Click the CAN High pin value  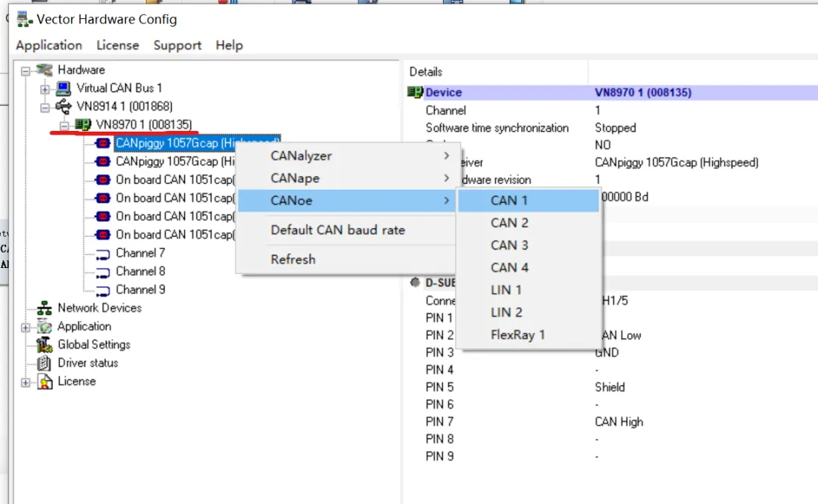coord(620,422)
